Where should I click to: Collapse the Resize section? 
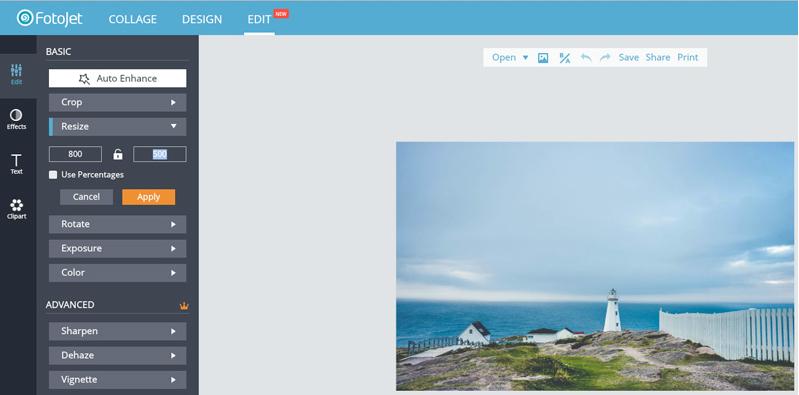click(118, 126)
